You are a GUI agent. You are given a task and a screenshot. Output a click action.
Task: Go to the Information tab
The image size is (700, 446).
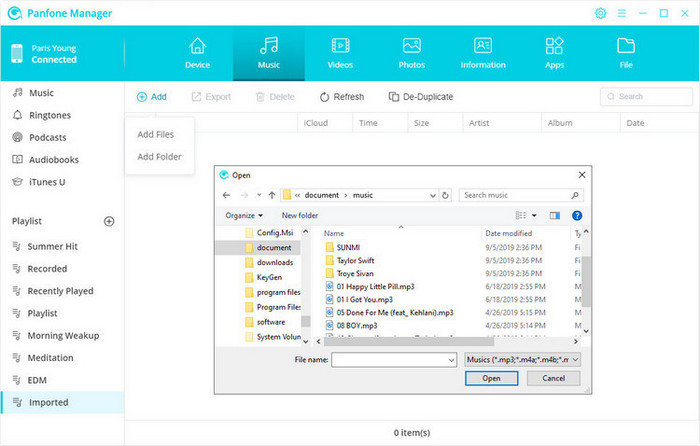click(483, 53)
